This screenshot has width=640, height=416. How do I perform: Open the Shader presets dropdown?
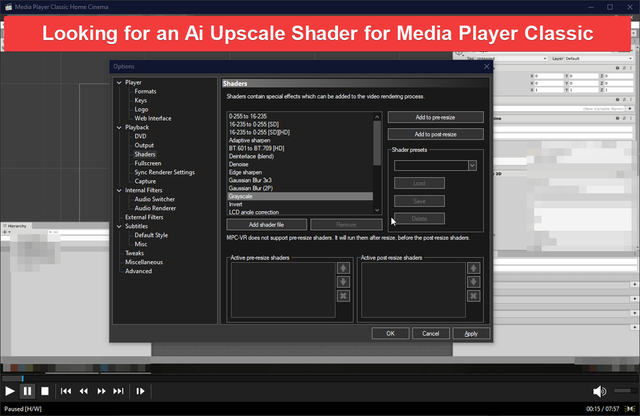click(x=472, y=165)
